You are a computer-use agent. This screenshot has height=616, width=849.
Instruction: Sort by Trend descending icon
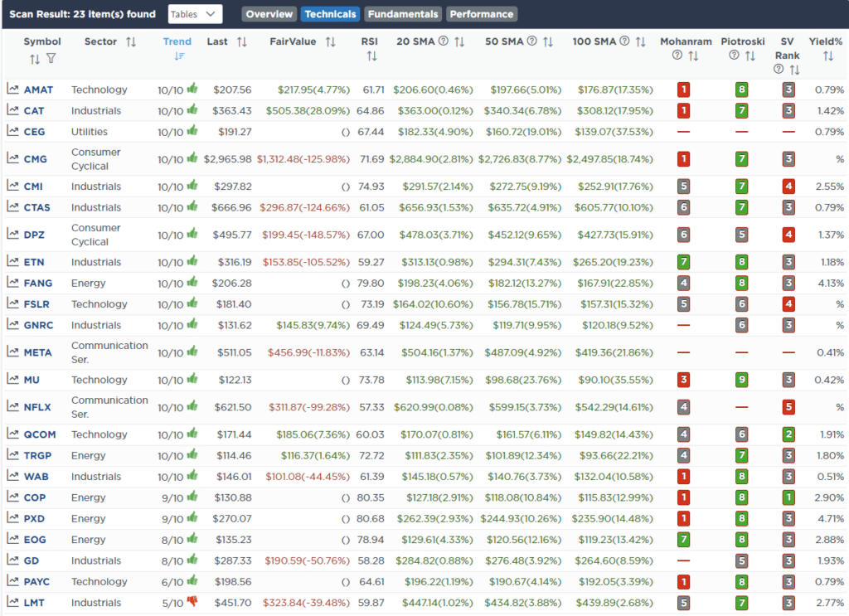179,56
